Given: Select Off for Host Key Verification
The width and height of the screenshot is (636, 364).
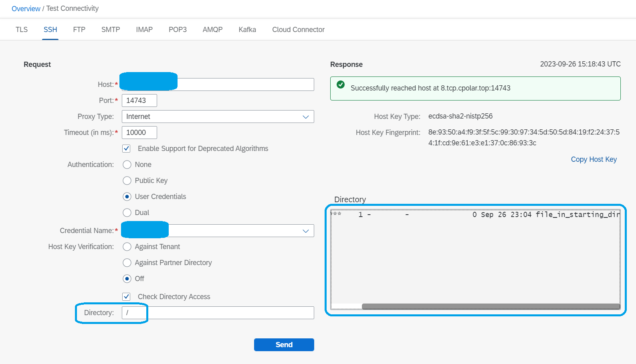Looking at the screenshot, I should tap(127, 279).
